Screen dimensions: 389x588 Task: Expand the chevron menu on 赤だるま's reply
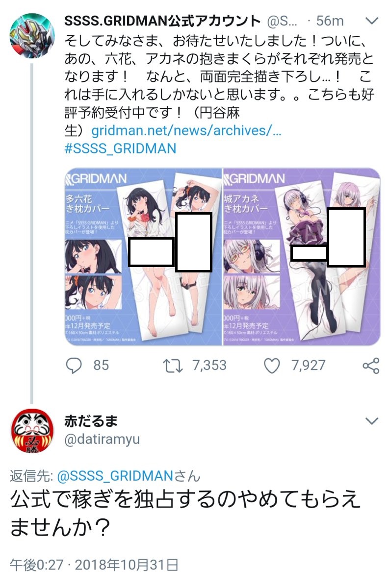[x=373, y=420]
